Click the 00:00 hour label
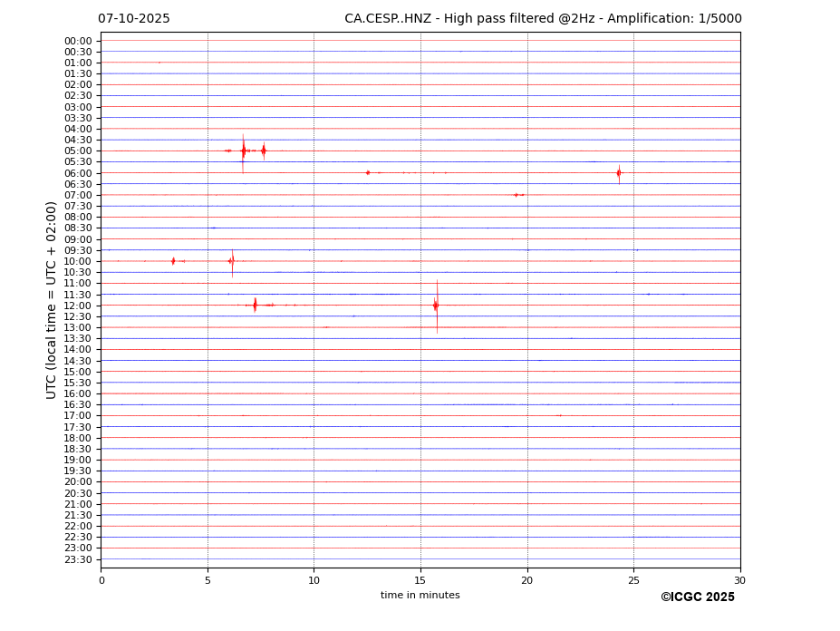 click(x=78, y=41)
